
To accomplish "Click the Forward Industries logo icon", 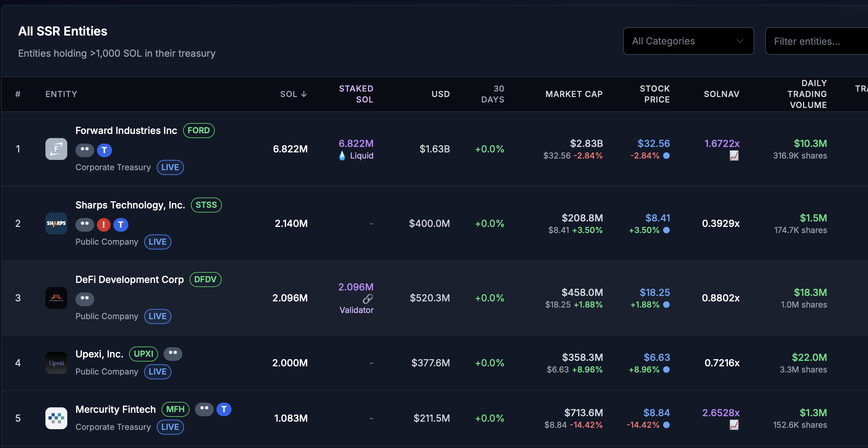I will [x=56, y=149].
